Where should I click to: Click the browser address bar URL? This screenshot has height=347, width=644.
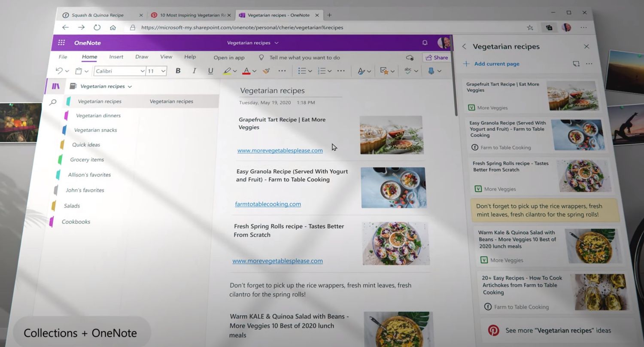(x=242, y=27)
